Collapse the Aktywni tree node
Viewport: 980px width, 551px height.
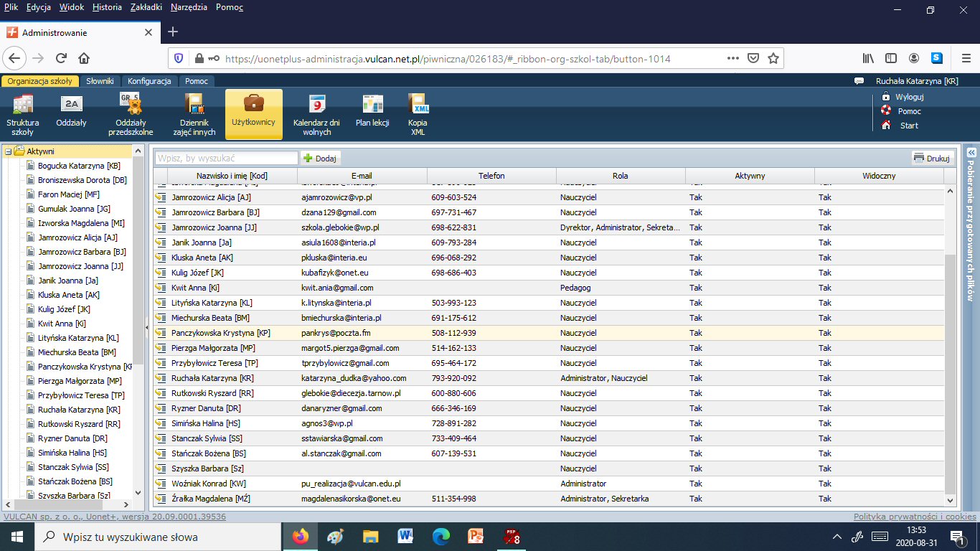(x=8, y=151)
